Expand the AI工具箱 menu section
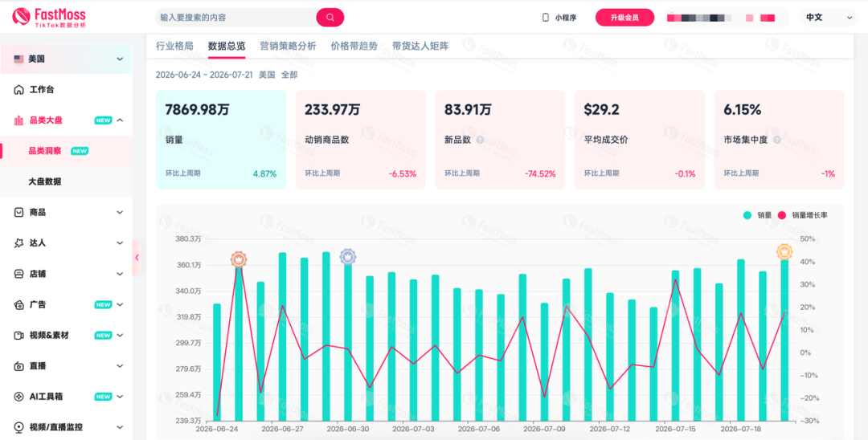Image resolution: width=868 pixels, height=440 pixels. click(x=120, y=397)
